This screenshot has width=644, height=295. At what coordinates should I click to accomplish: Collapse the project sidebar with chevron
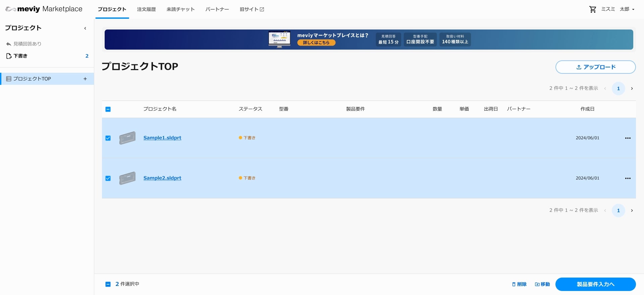coord(85,28)
